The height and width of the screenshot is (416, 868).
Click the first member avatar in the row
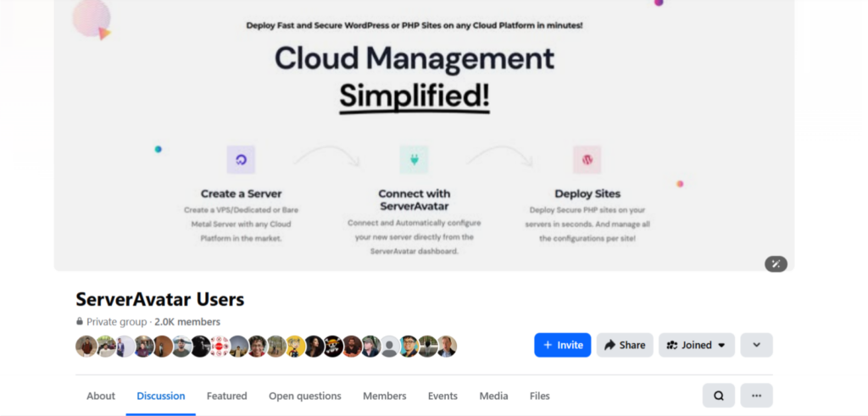[x=86, y=347]
